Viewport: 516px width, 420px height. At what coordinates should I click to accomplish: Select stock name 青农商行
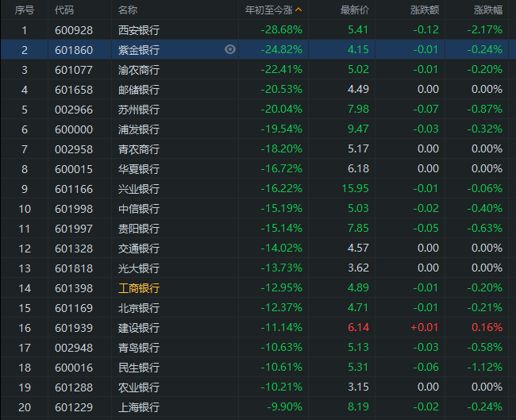point(139,149)
